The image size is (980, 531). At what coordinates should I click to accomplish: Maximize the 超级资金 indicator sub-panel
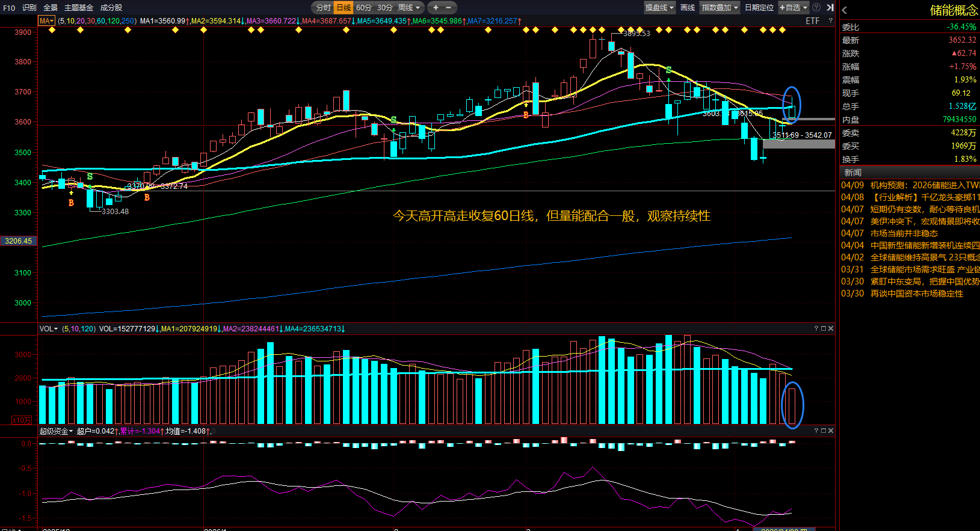(x=824, y=431)
